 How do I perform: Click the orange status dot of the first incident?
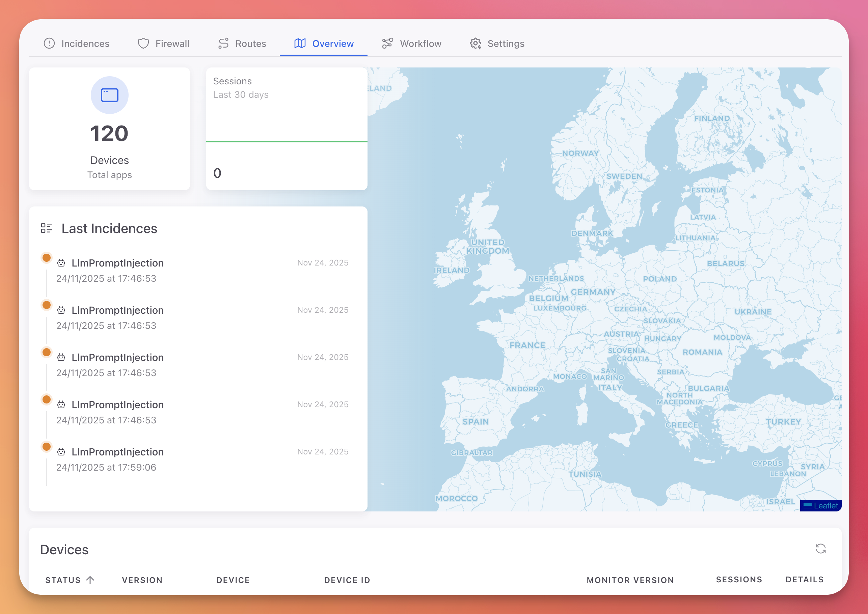[x=46, y=257]
